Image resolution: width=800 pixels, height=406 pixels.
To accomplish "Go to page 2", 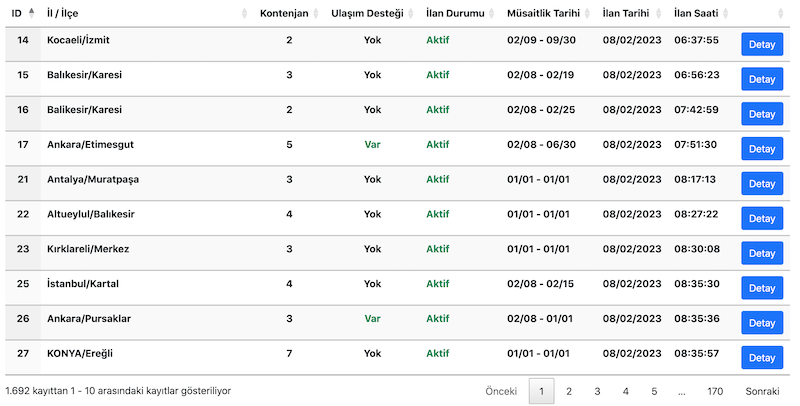I will pyautogui.click(x=568, y=391).
